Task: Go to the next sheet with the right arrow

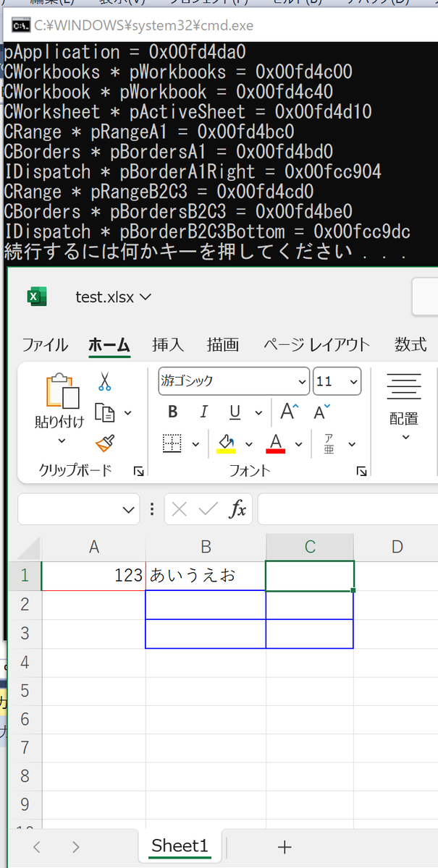Action: pyautogui.click(x=76, y=847)
